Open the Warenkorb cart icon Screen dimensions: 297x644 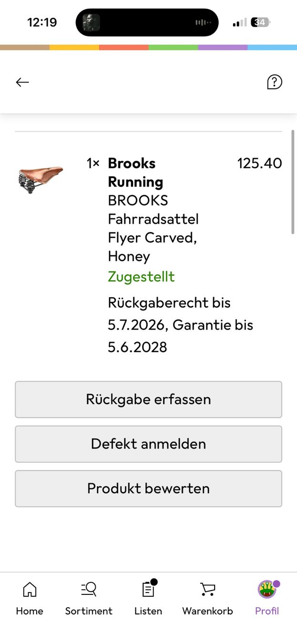tap(207, 589)
